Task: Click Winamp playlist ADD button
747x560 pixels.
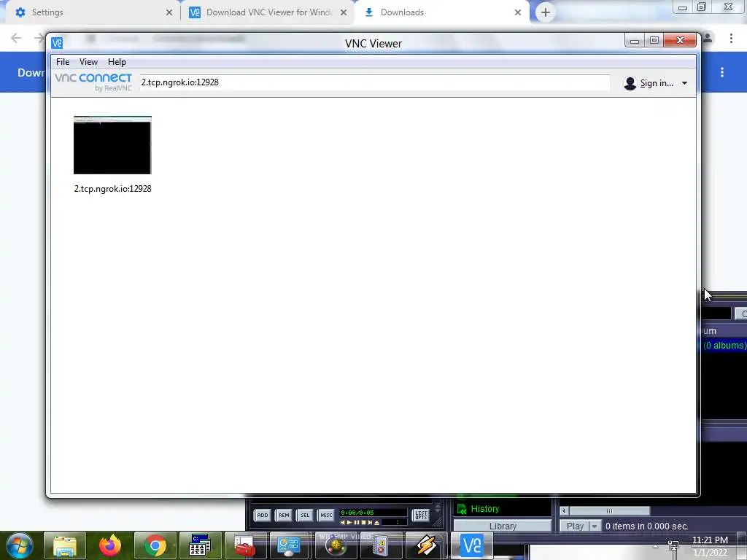Action: [x=263, y=516]
